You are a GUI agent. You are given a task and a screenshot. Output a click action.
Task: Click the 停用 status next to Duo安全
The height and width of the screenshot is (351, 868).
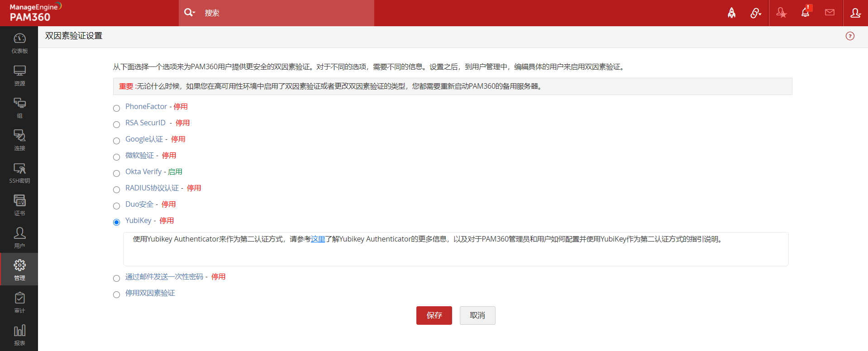[168, 204]
